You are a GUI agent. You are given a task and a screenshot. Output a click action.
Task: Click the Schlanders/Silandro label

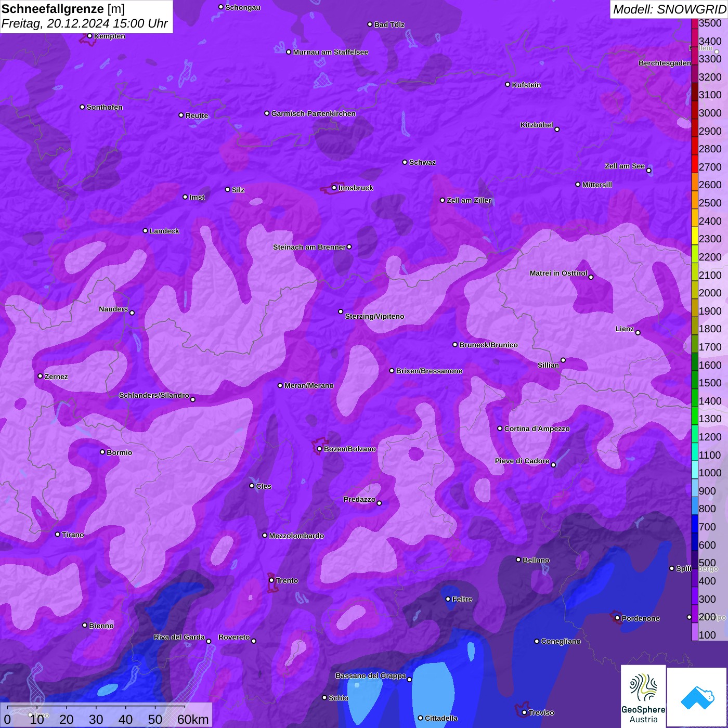[x=154, y=395]
